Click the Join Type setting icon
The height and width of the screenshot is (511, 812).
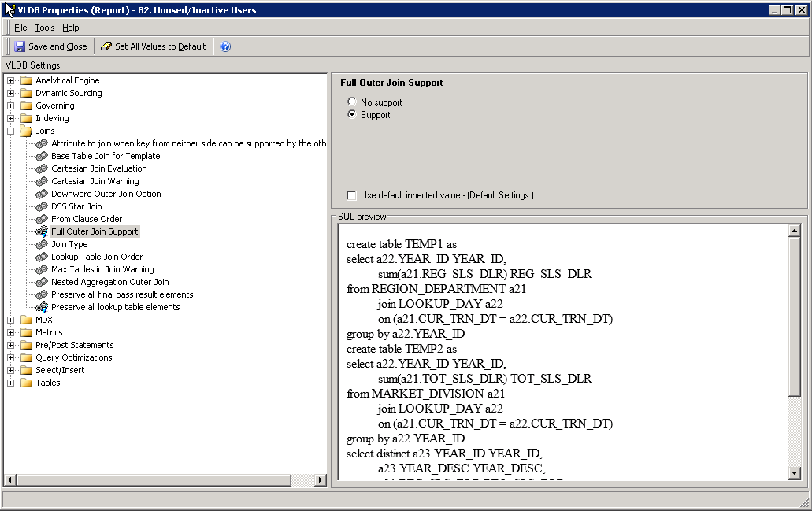[x=41, y=244]
